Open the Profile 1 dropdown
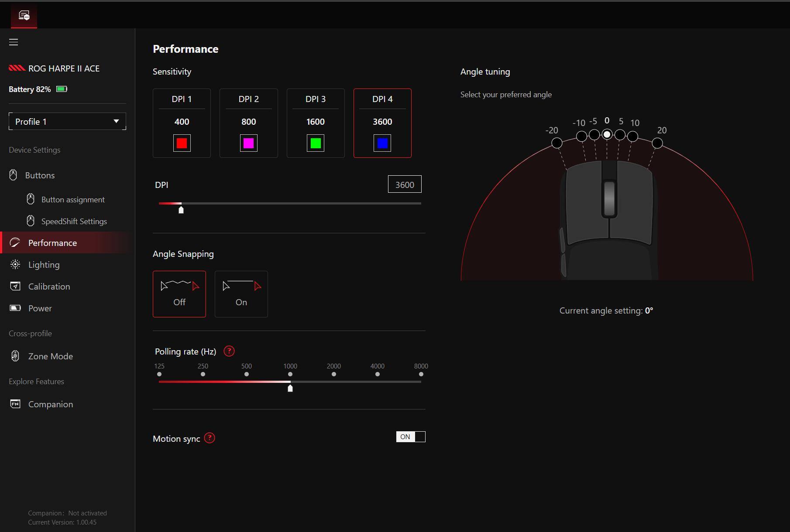This screenshot has width=790, height=532. (x=67, y=122)
